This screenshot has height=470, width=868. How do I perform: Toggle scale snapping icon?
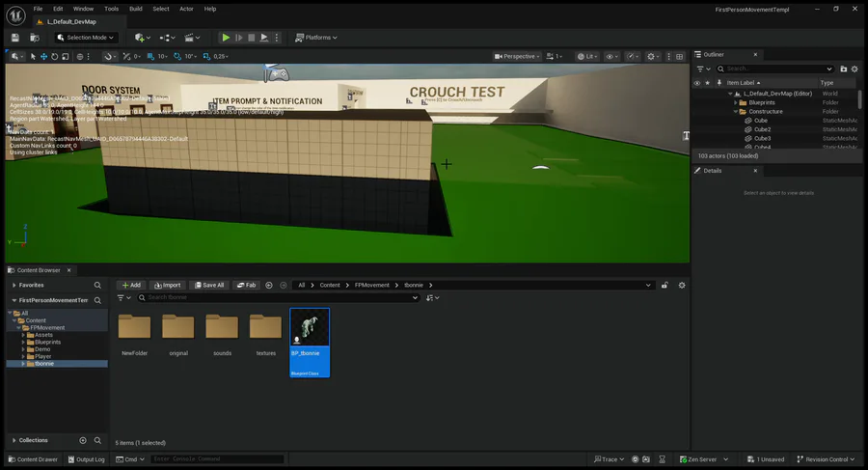206,57
